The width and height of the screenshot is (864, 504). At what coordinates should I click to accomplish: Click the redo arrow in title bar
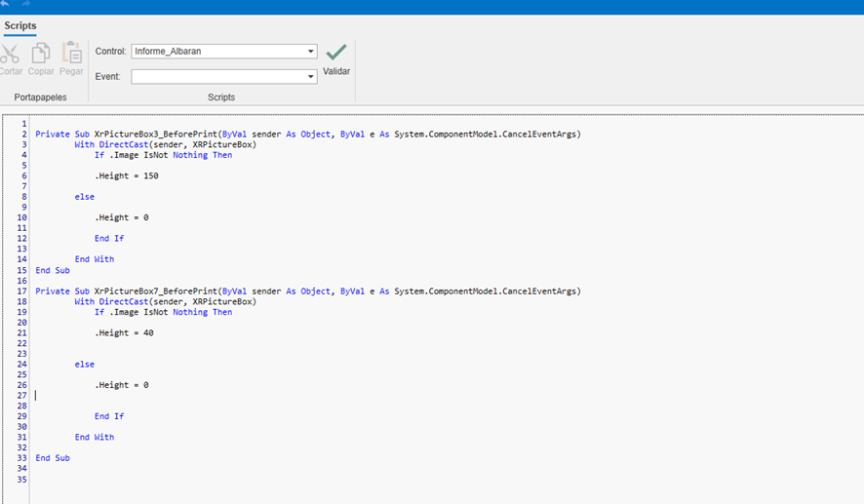pos(25,4)
